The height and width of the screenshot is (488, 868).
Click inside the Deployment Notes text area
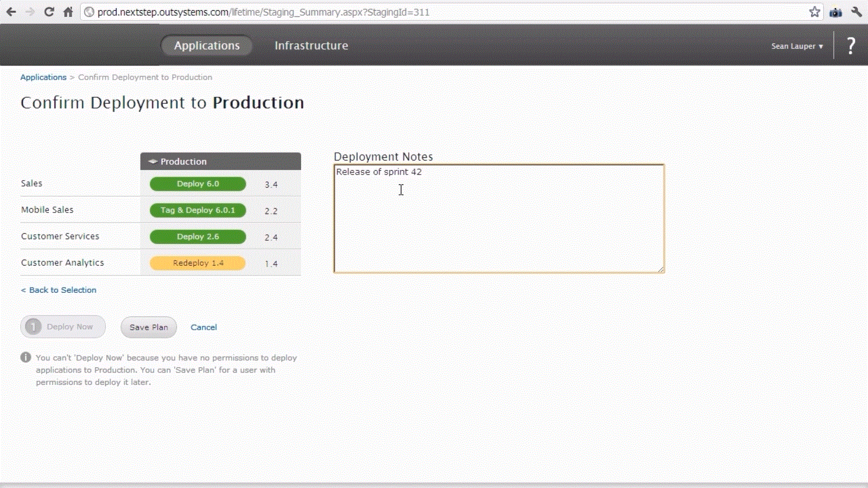[499, 219]
